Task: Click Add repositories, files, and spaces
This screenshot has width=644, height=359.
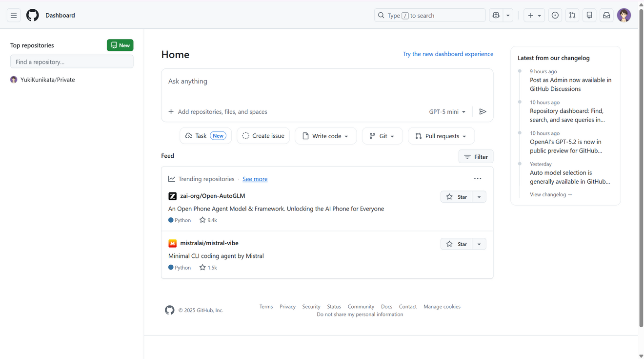Action: coord(218,112)
